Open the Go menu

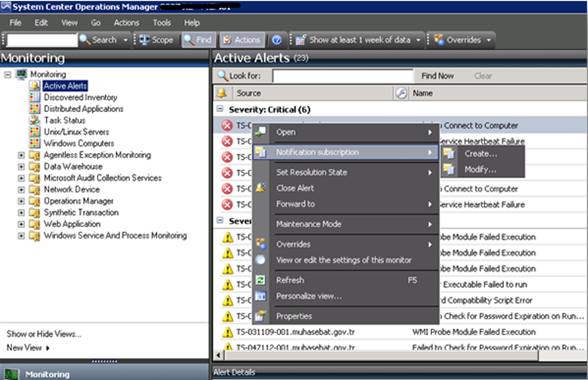click(95, 23)
